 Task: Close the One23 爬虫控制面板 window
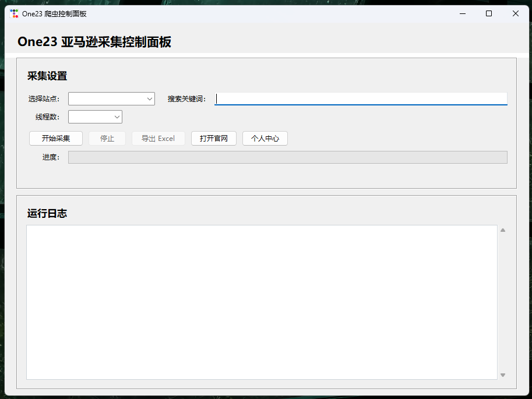tap(516, 13)
